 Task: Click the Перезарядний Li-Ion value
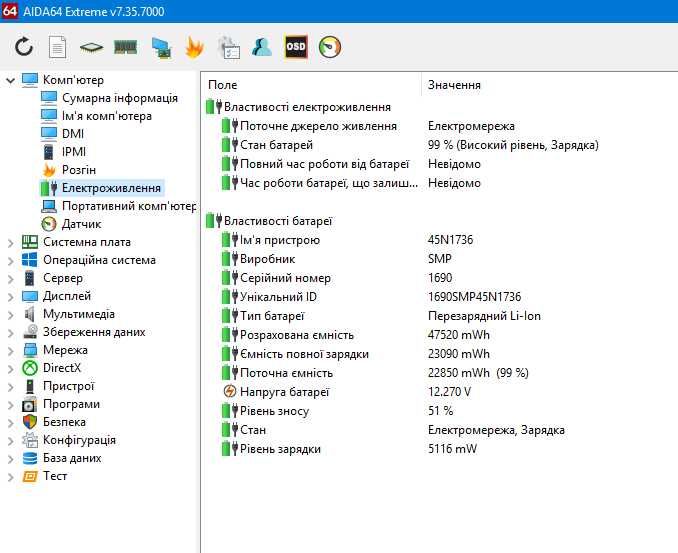(x=484, y=316)
